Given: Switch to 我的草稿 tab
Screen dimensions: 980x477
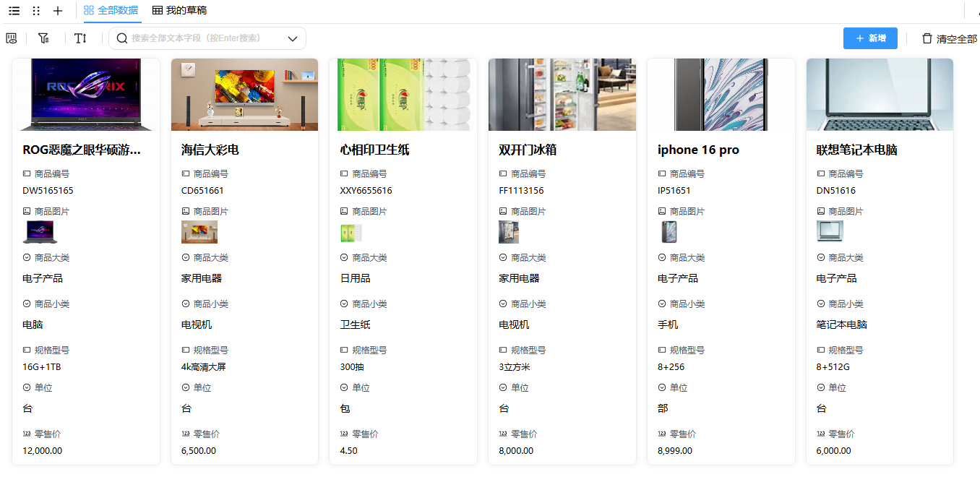Looking at the screenshot, I should [179, 11].
